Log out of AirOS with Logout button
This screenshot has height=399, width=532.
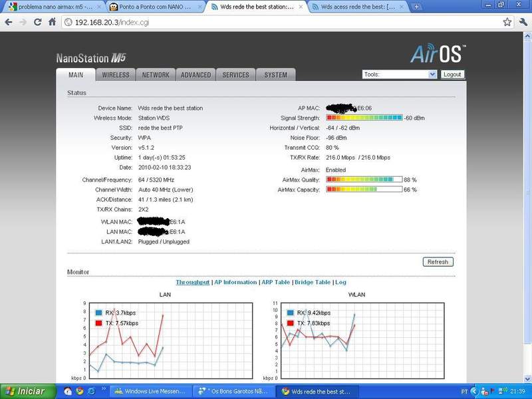(x=452, y=74)
